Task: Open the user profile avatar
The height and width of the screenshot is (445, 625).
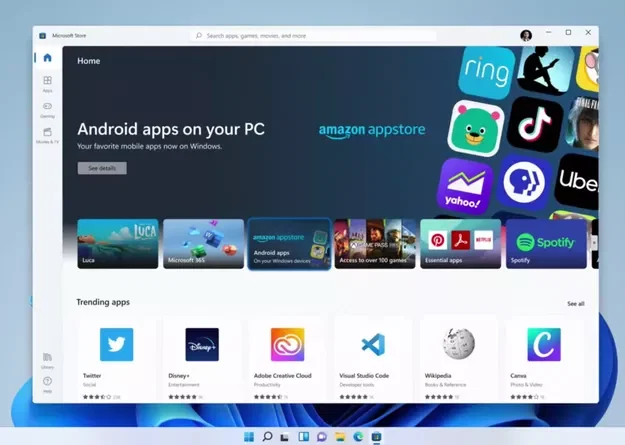Action: click(x=526, y=35)
